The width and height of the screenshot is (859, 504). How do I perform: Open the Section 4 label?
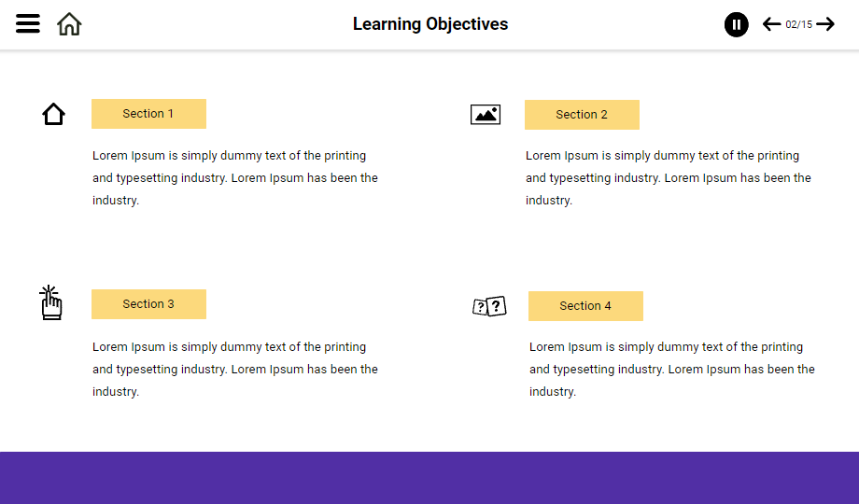tap(585, 306)
